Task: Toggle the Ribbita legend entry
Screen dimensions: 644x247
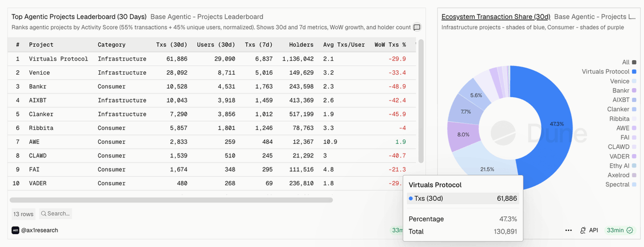Action: point(623,119)
